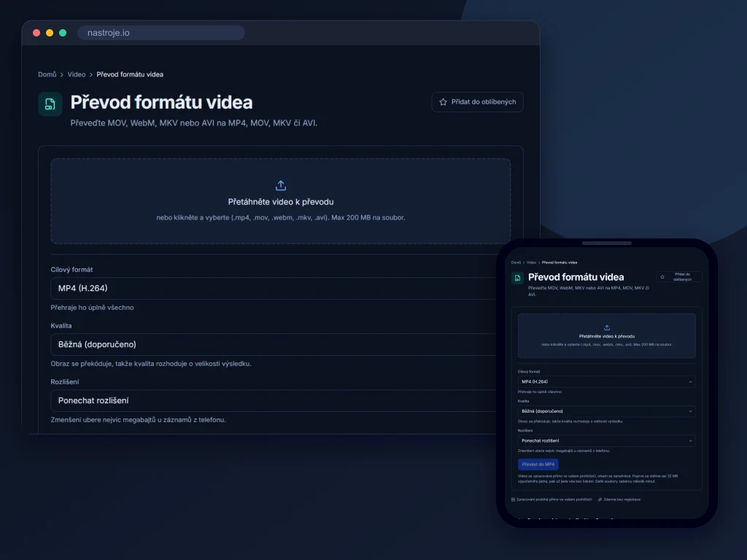Open desktop 'Běžná (doporučeno)' quality dropdown
This screenshot has height=560, width=747.
274,345
